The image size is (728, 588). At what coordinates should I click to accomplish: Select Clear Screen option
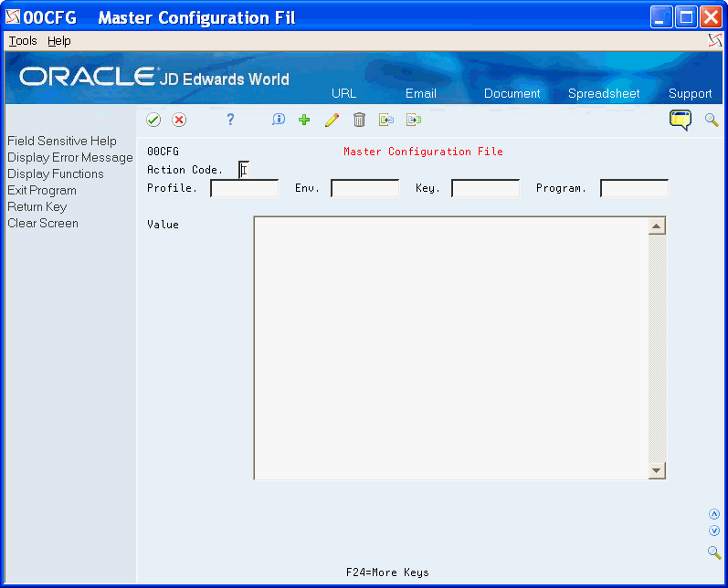(x=43, y=223)
